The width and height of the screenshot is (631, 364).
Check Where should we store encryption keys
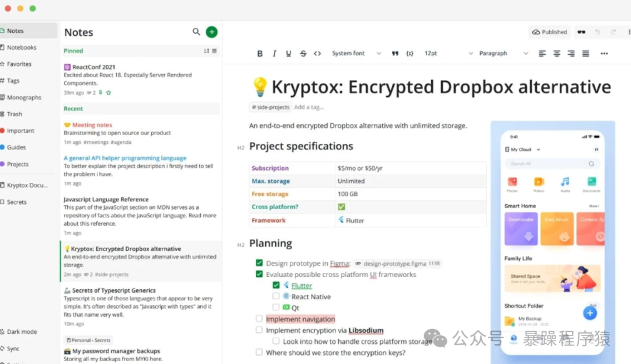[x=259, y=352]
